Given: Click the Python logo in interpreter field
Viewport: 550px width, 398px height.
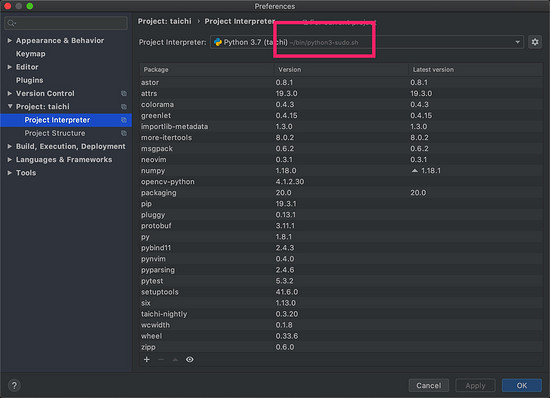Looking at the screenshot, I should click(x=218, y=42).
